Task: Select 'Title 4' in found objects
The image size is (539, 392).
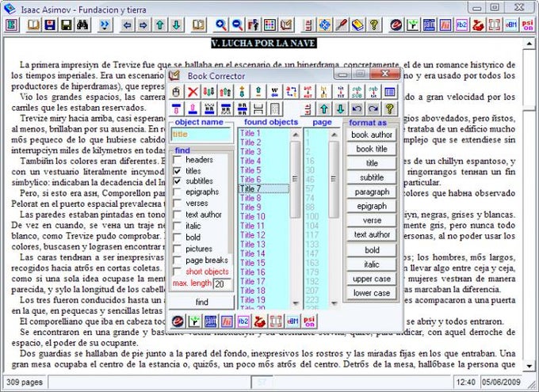Action: 264,161
